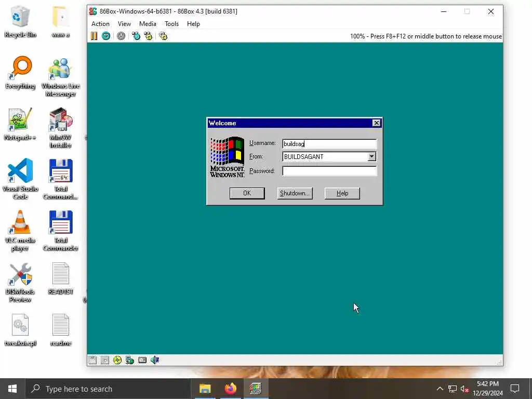Open the View menu

click(124, 24)
